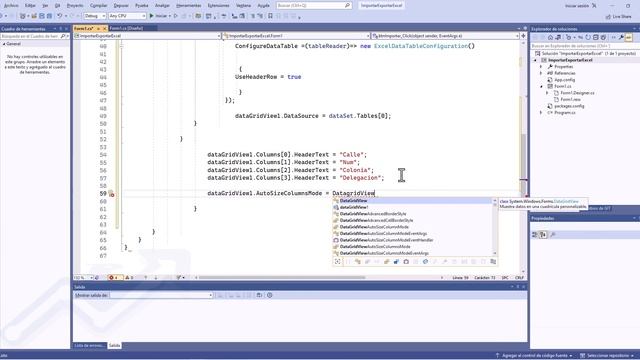Screen dimensions: 640x360
Task: Open the Any CPU platform dropdown
Action: [x=127, y=16]
